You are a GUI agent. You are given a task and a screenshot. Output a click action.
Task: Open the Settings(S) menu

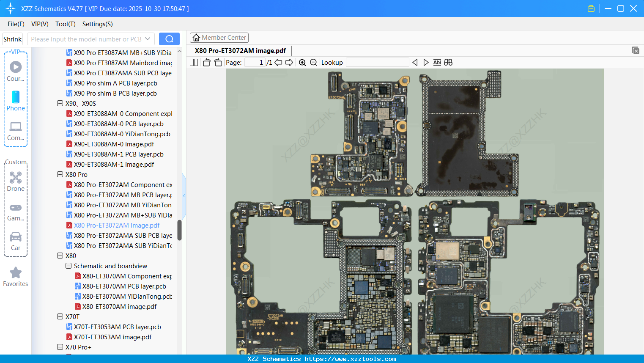pyautogui.click(x=97, y=24)
